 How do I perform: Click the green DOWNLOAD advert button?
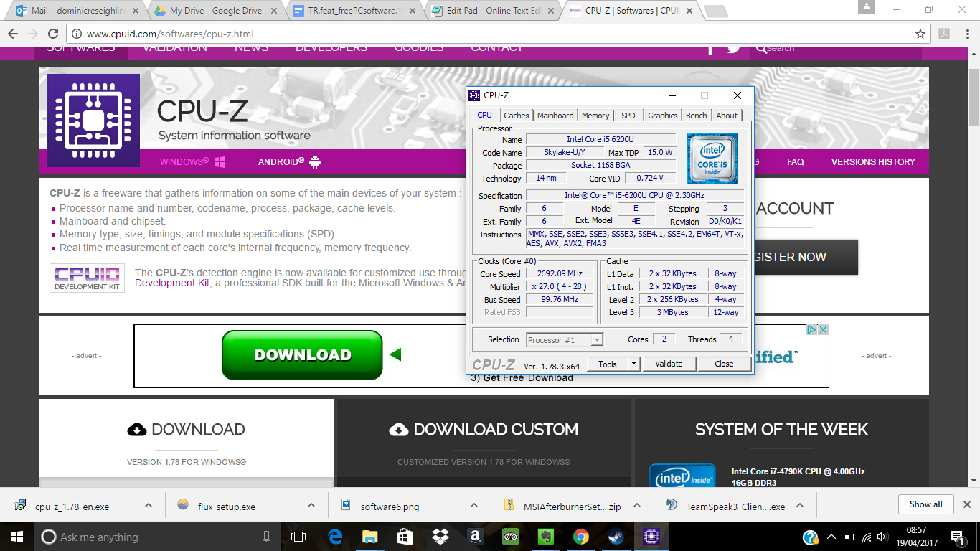click(302, 355)
